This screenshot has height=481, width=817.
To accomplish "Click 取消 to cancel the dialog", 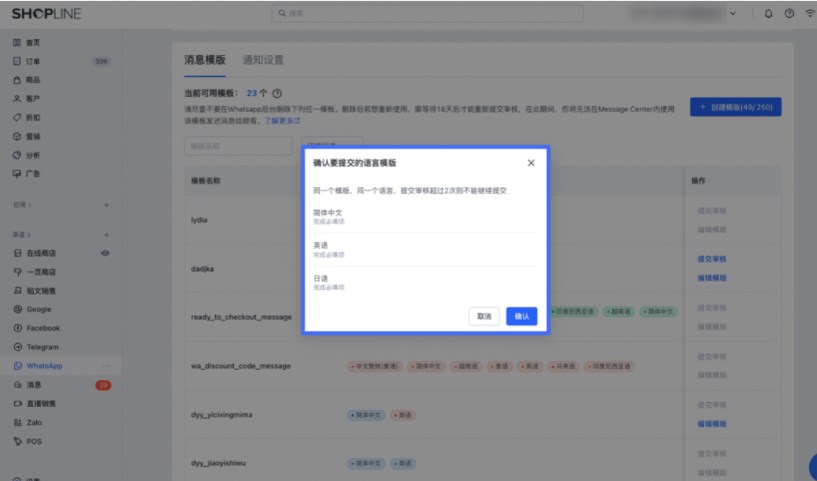I will (484, 316).
